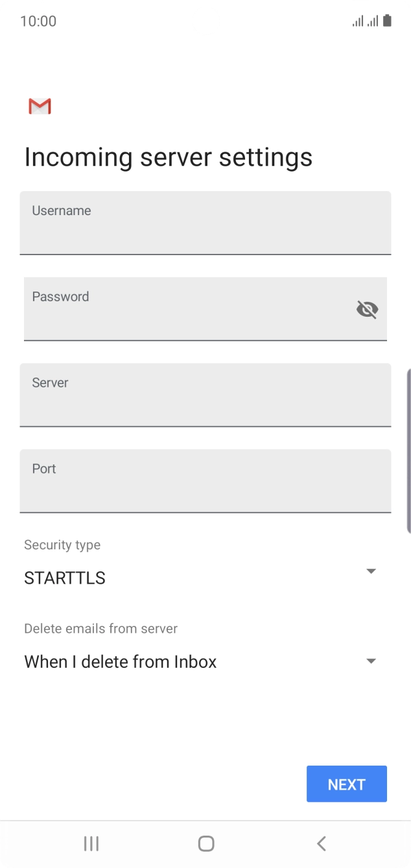The width and height of the screenshot is (411, 868).
Task: Tap the second signal strength icon
Action: point(373,21)
